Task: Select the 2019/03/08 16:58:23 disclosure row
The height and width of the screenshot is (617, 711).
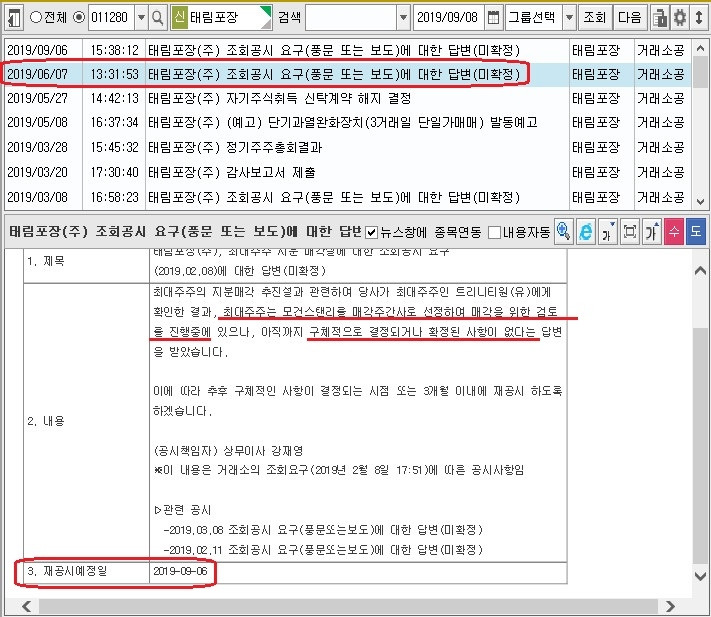Action: pyautogui.click(x=348, y=197)
